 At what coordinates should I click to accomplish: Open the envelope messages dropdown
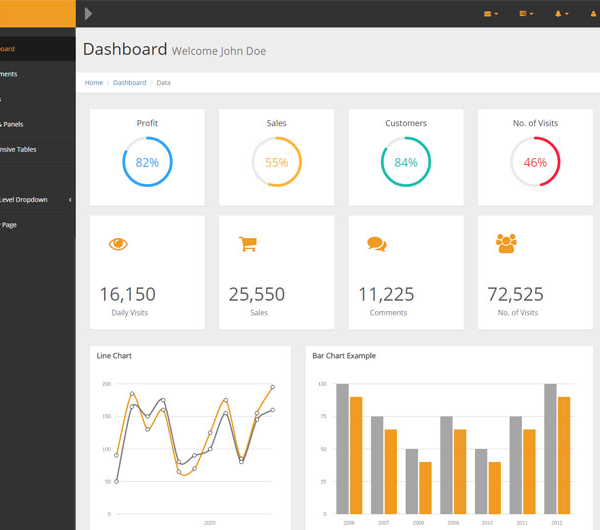coord(491,14)
